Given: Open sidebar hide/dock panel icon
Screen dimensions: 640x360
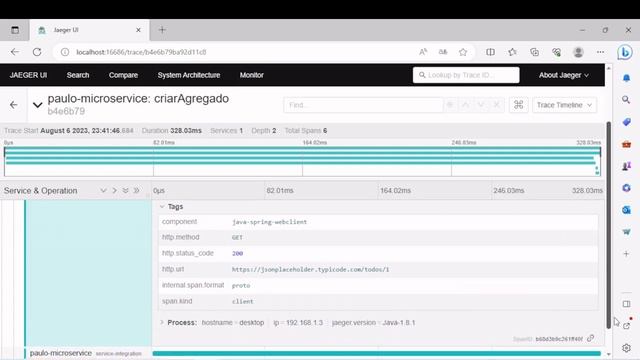Looking at the screenshot, I should (x=627, y=304).
